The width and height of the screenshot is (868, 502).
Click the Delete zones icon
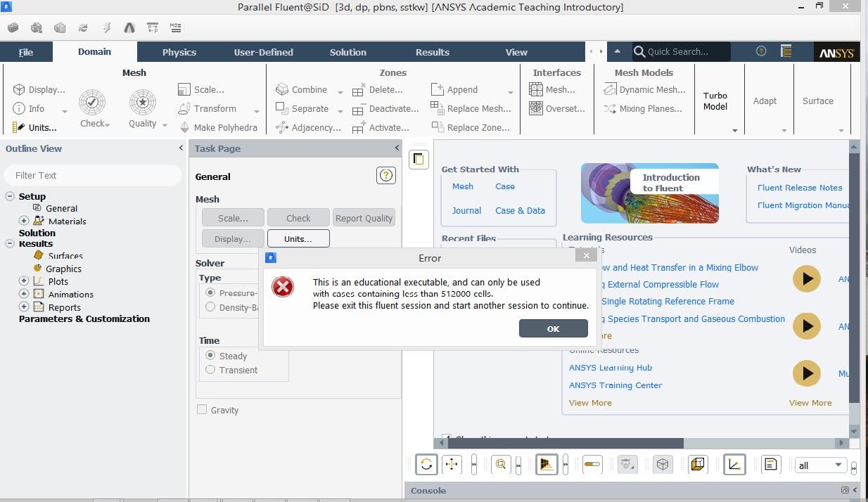[x=359, y=90]
